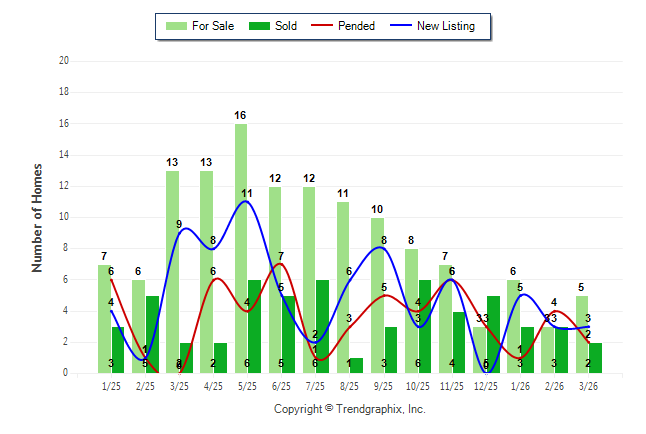Click the 20 value on the y-axis

coord(64,61)
